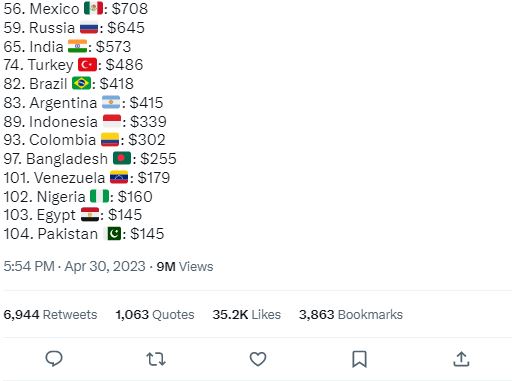This screenshot has height=381, width=525.
Task: Like the tweet with heart icon
Action: click(258, 359)
